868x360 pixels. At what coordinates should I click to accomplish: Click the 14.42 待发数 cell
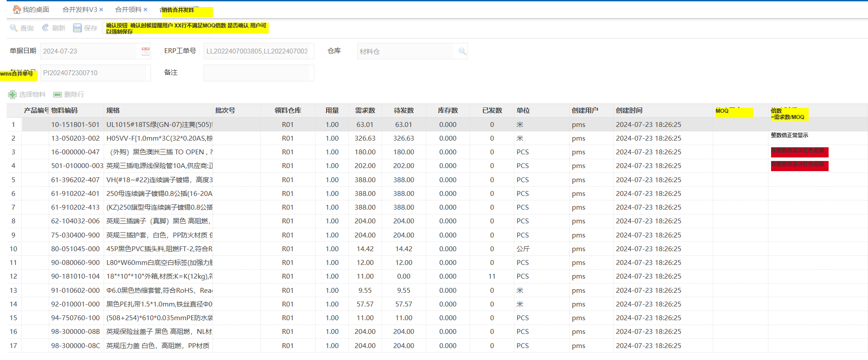(x=404, y=249)
